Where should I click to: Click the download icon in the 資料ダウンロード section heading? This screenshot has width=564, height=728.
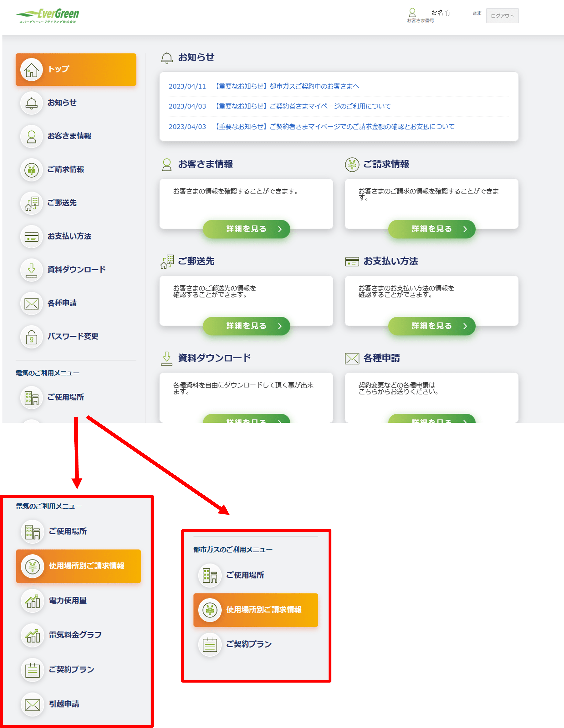167,358
